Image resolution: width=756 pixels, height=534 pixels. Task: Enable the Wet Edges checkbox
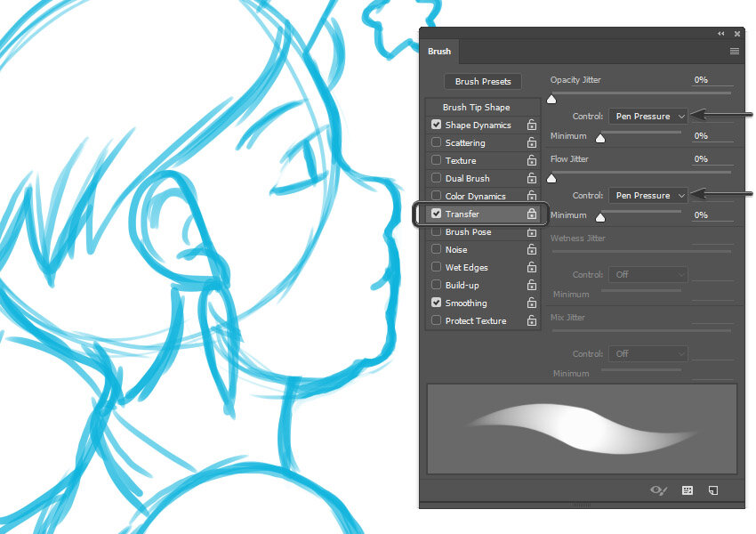coord(437,267)
